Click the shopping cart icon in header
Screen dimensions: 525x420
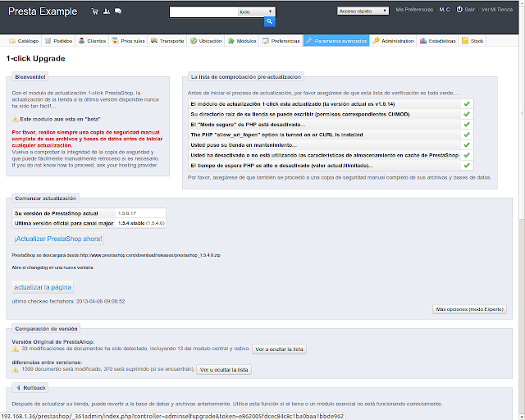tap(95, 11)
